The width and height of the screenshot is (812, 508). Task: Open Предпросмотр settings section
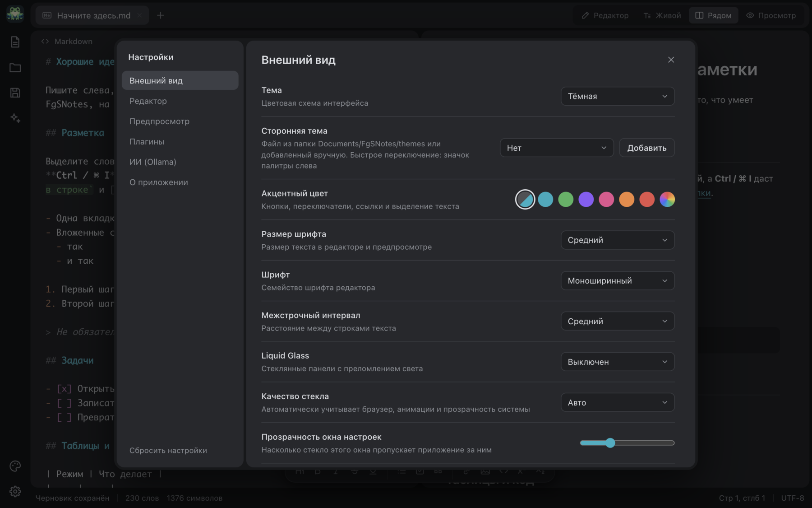click(180, 121)
